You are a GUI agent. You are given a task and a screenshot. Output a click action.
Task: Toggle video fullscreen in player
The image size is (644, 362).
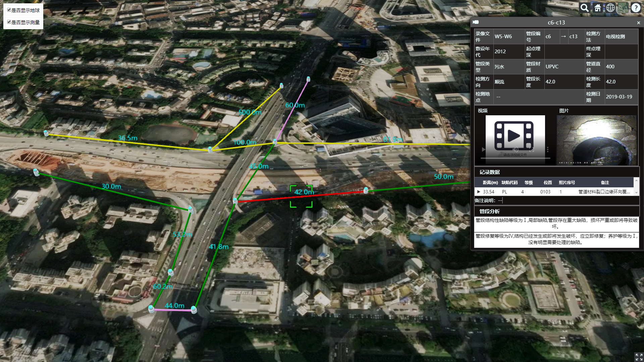532,149
